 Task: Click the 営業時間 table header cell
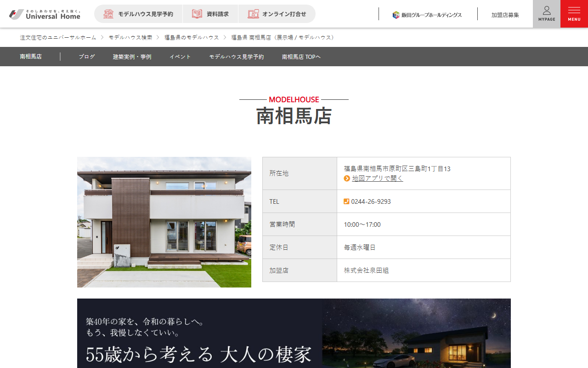[x=300, y=224]
